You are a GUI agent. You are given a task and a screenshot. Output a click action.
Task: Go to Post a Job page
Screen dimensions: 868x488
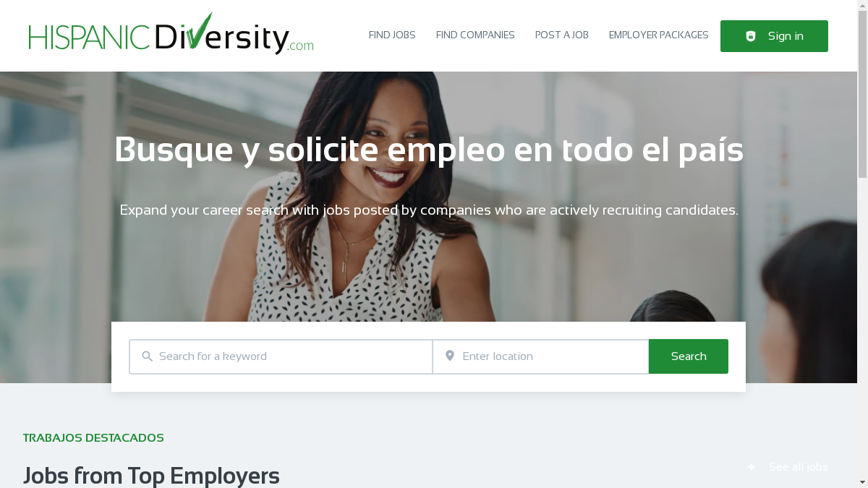tap(562, 35)
